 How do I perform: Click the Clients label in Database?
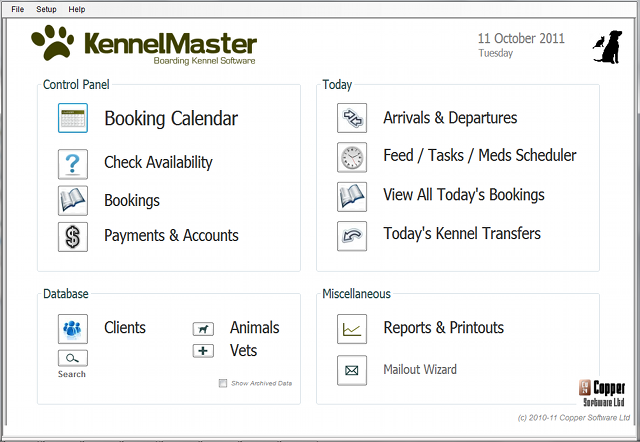125,327
